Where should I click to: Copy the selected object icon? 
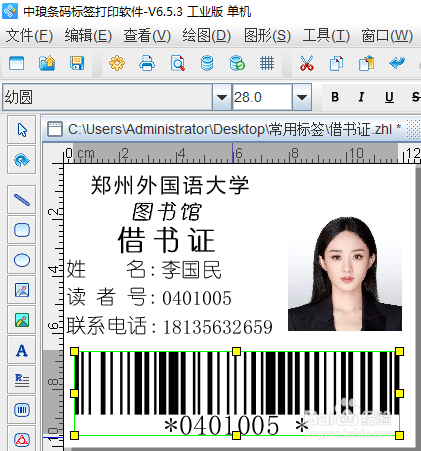pyautogui.click(x=336, y=63)
